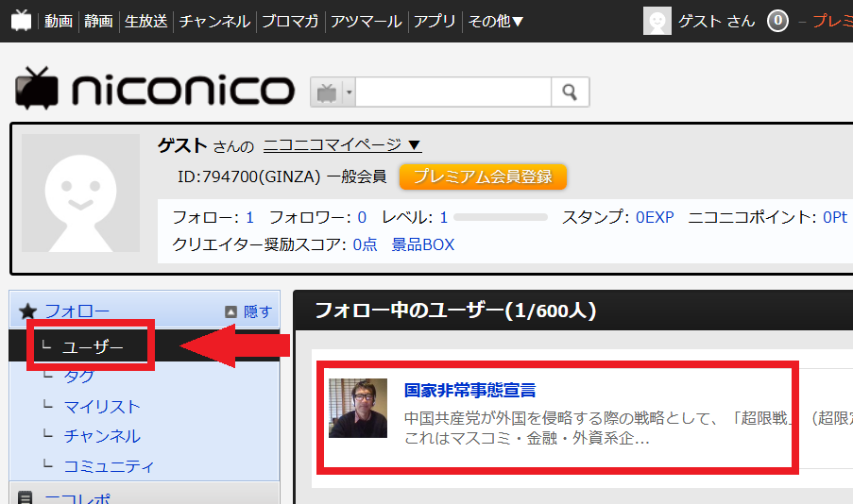
Task: Click the stamp 0EXP link
Action: 655,217
